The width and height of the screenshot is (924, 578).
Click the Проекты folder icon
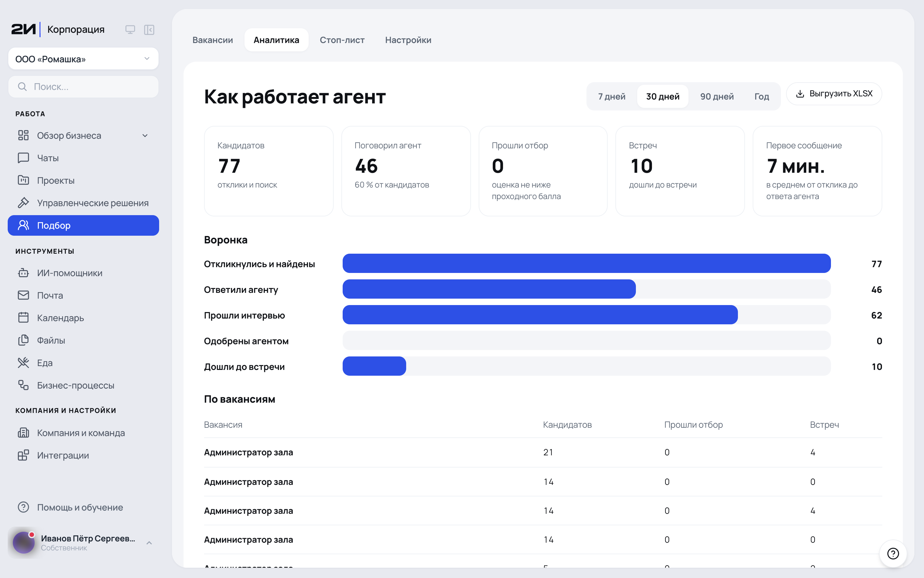[x=23, y=180]
